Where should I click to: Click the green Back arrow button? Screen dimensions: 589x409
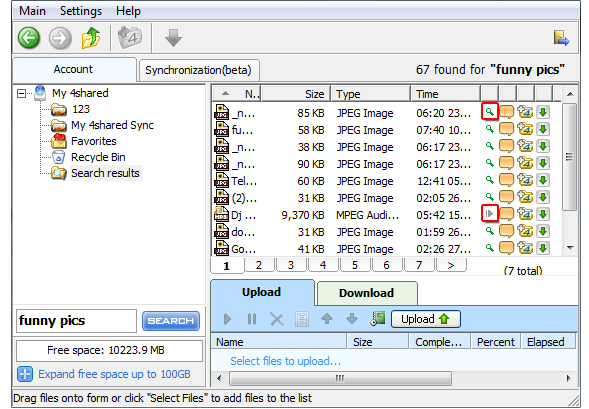click(x=29, y=38)
